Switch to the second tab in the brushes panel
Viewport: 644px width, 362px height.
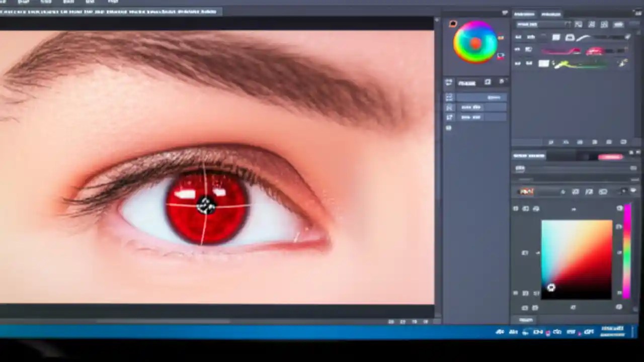click(551, 14)
